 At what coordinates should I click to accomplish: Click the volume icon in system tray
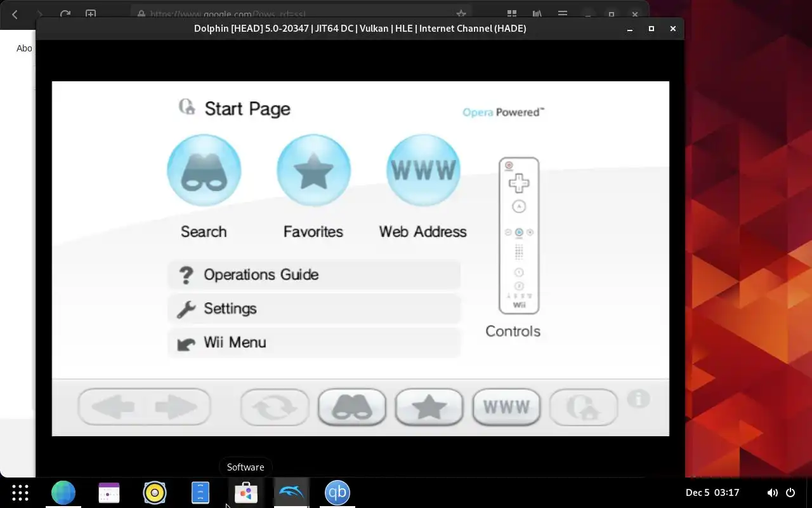coord(772,493)
